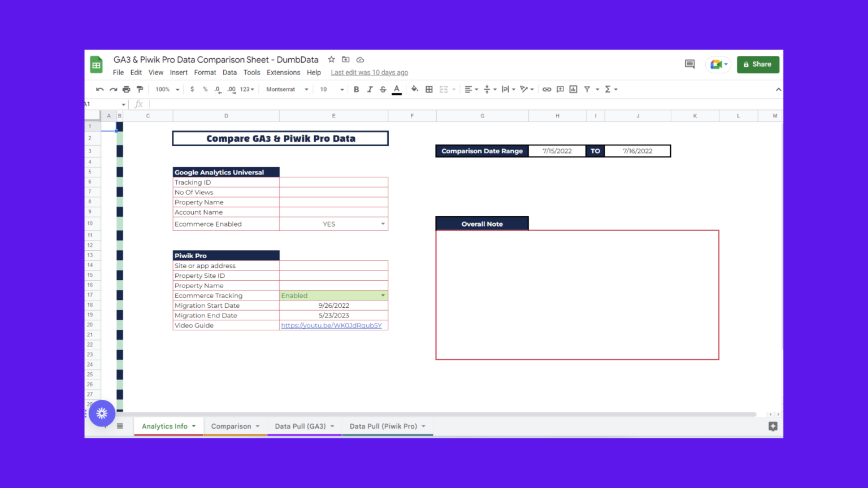Toggle bold formatting in the toolbar
Image resolution: width=868 pixels, height=488 pixels.
356,89
